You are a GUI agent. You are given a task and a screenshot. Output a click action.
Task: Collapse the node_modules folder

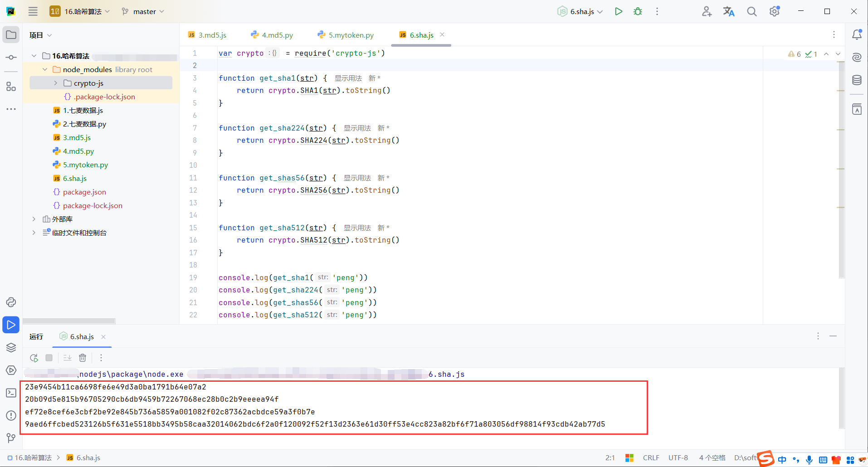click(45, 69)
